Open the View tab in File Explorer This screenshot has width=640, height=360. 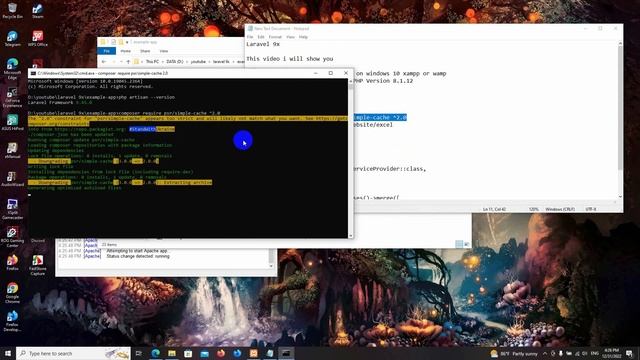pos(164,51)
